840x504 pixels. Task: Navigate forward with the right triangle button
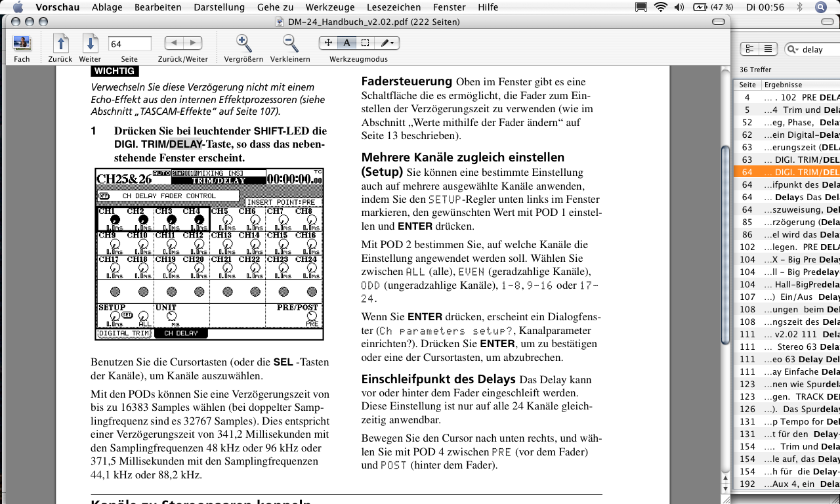192,43
